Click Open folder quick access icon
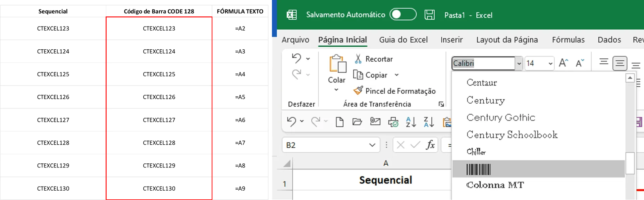This screenshot has height=200, width=644. (x=357, y=121)
